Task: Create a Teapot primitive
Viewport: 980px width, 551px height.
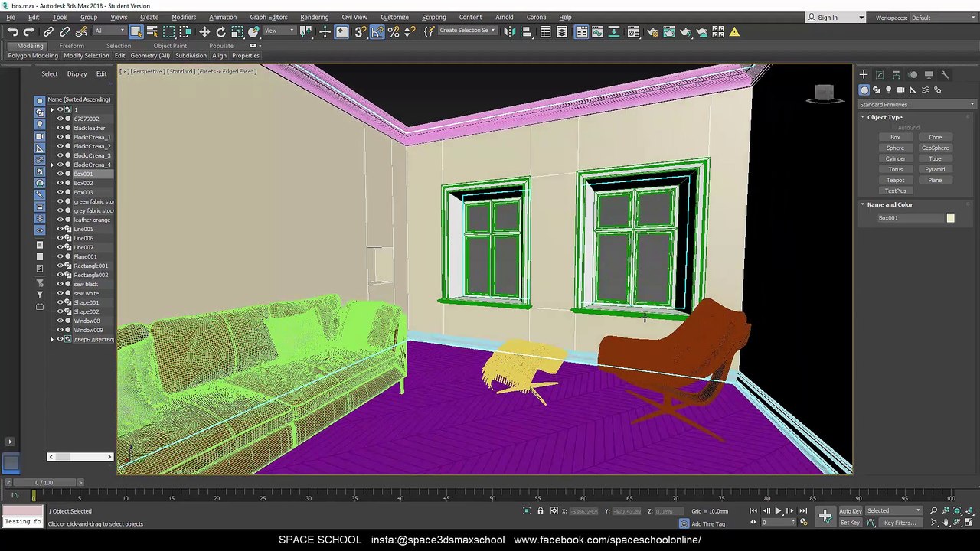Action: (x=895, y=180)
